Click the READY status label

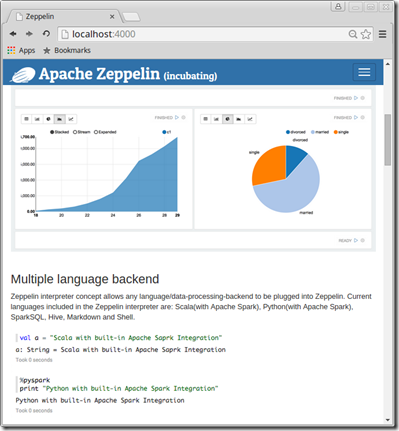click(x=345, y=240)
